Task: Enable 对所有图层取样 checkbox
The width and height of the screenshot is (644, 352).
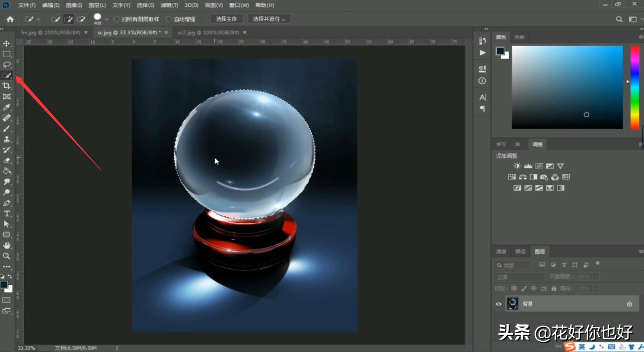Action: (116, 19)
